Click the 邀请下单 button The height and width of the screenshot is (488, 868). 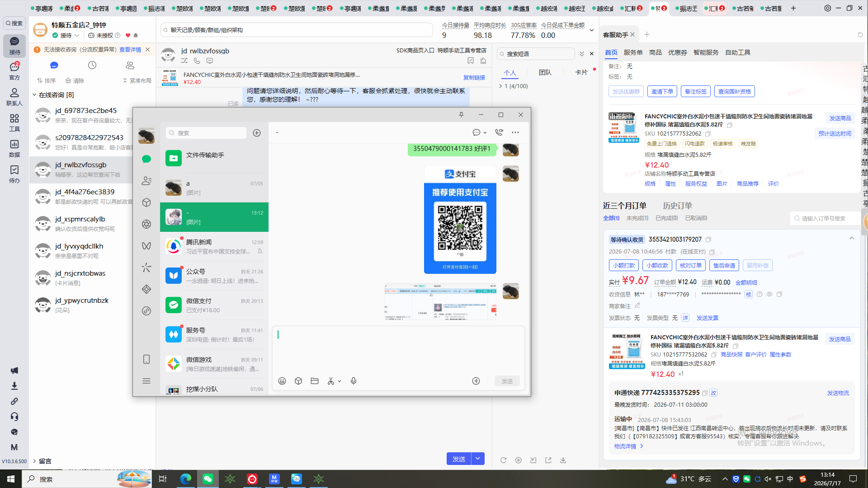662,91
